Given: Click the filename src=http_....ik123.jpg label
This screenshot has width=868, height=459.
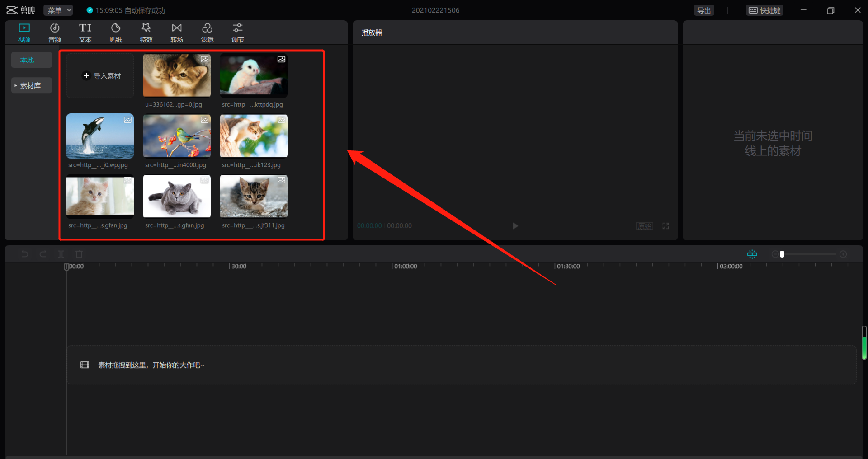Looking at the screenshot, I should (x=251, y=165).
